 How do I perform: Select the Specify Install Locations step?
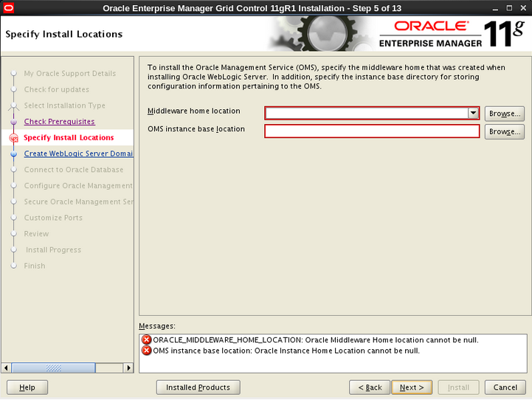(69, 137)
